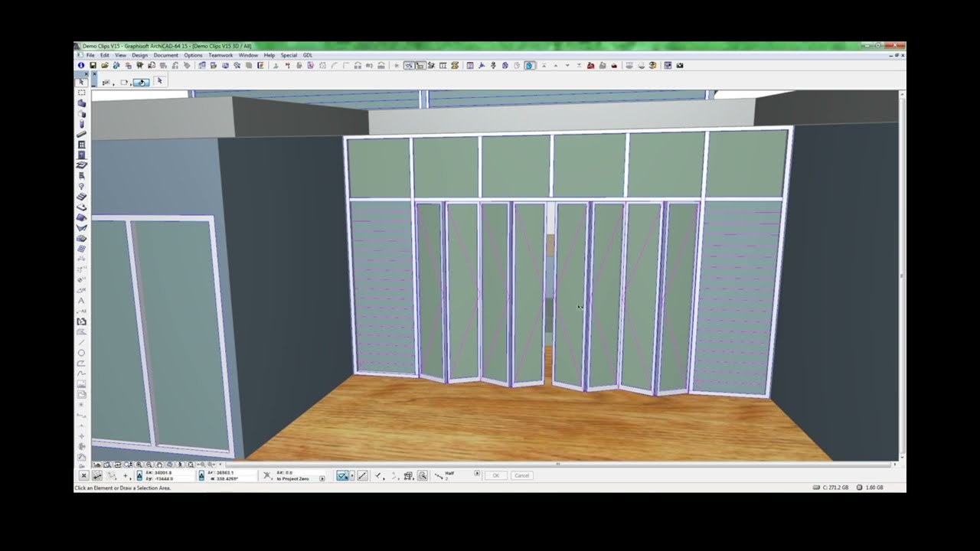Select the Circle tool in the toolbox
The height and width of the screenshot is (551, 980).
[82, 353]
